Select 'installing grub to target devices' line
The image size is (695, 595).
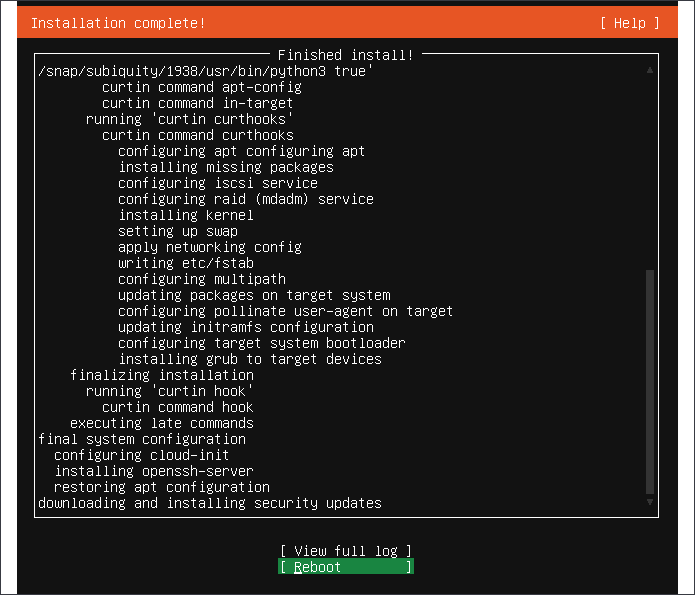[250, 359]
